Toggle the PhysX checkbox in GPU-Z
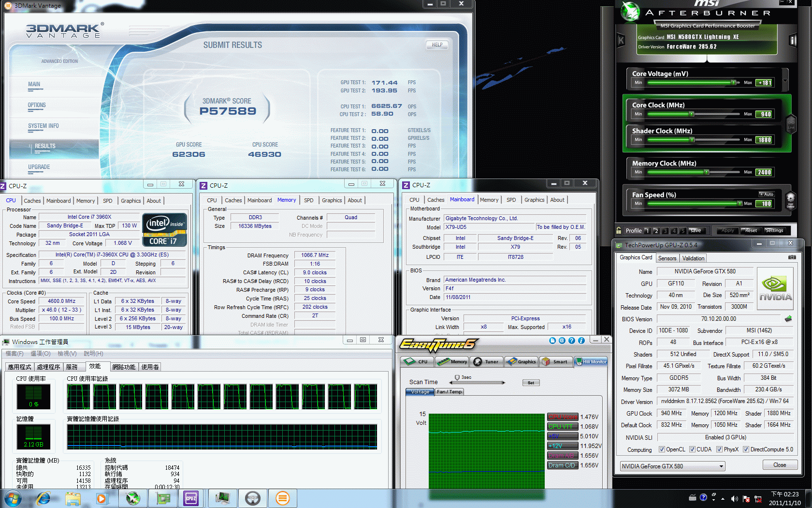 pos(719,449)
